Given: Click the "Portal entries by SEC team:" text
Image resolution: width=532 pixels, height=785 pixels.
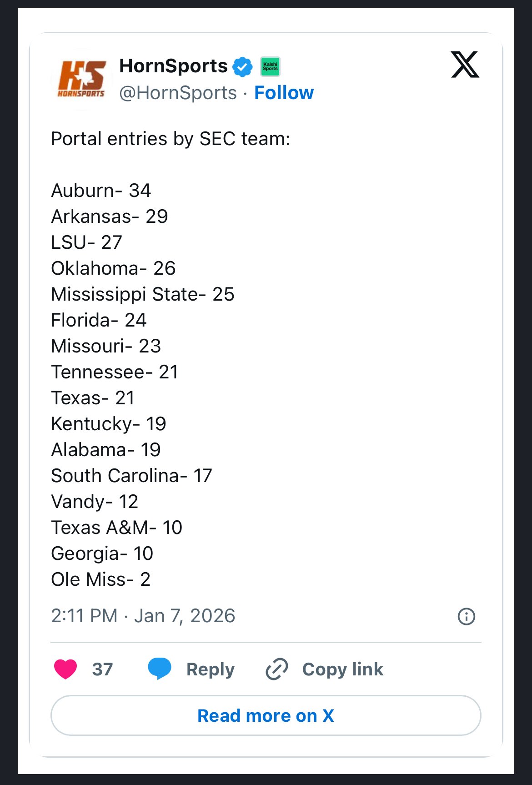Looking at the screenshot, I should [x=171, y=139].
